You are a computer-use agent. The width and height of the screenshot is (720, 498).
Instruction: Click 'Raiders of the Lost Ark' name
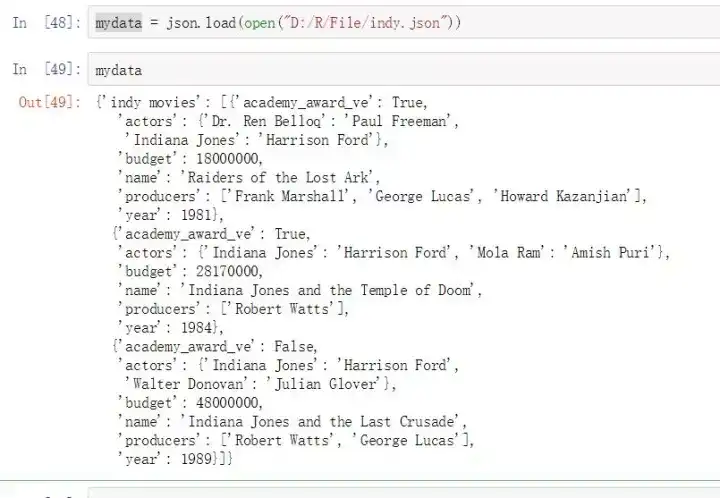pos(279,178)
